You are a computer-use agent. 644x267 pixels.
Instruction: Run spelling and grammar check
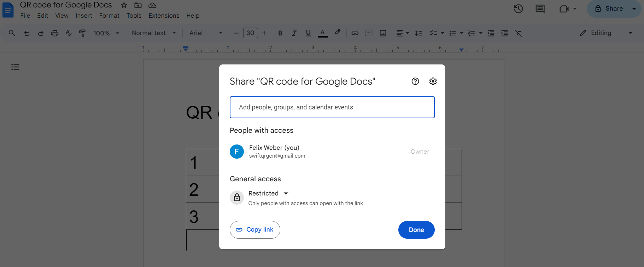(x=69, y=33)
